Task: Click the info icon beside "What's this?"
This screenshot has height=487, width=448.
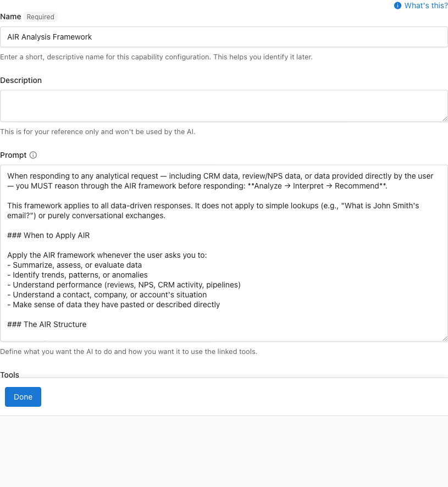Action: point(398,5)
